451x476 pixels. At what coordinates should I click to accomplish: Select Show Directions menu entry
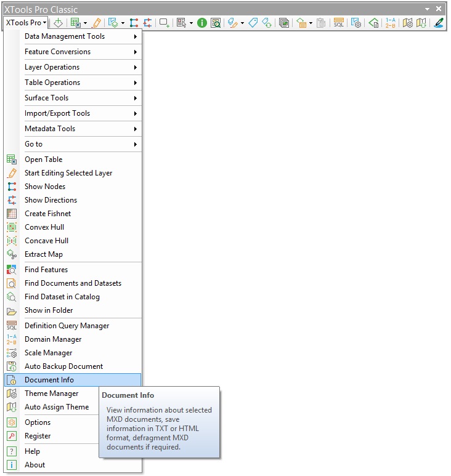coord(73,200)
